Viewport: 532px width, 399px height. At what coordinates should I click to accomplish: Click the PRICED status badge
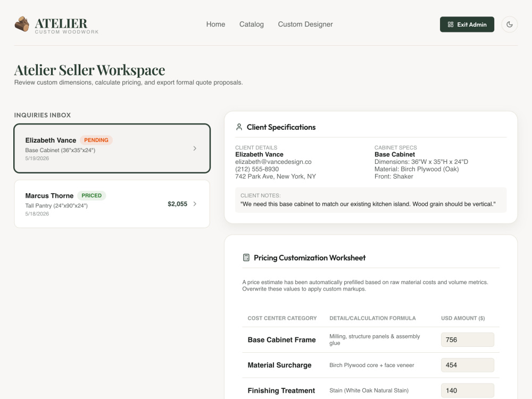pos(92,195)
